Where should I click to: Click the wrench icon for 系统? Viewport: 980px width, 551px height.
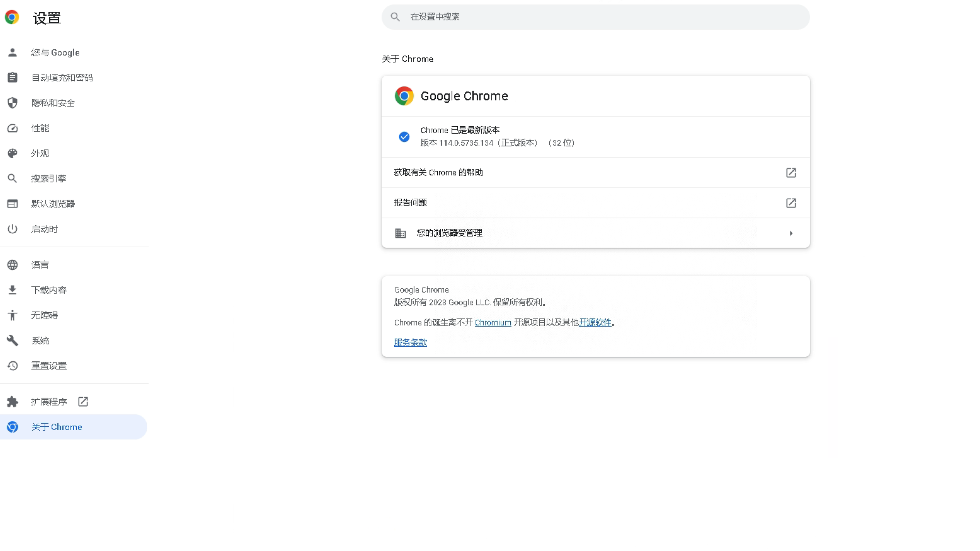pos(12,340)
